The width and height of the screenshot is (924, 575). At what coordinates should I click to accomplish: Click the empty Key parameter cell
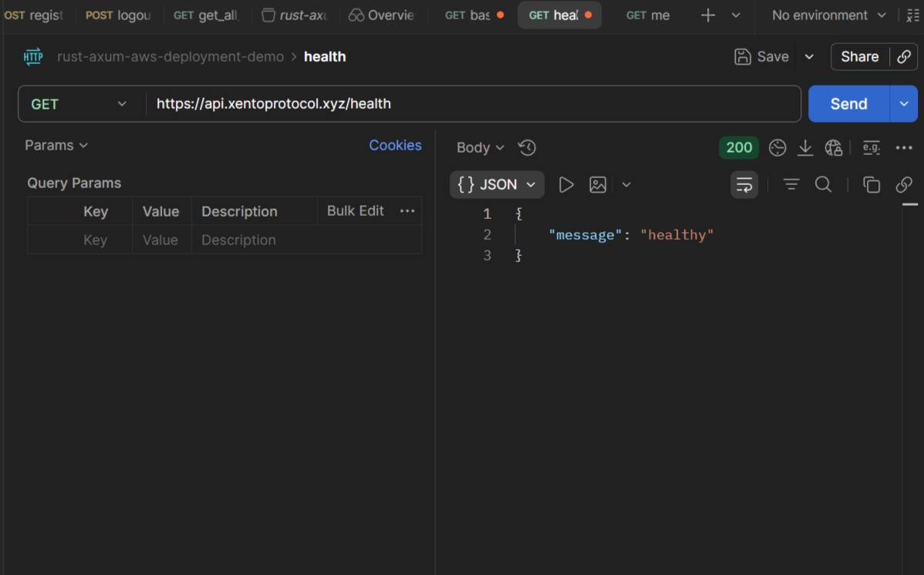(x=80, y=240)
